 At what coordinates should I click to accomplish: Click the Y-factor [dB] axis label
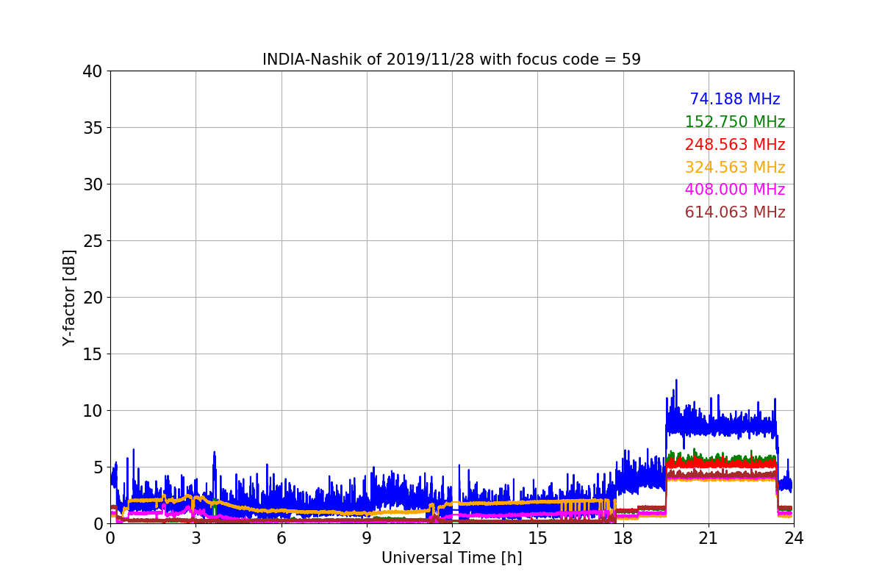click(x=69, y=298)
